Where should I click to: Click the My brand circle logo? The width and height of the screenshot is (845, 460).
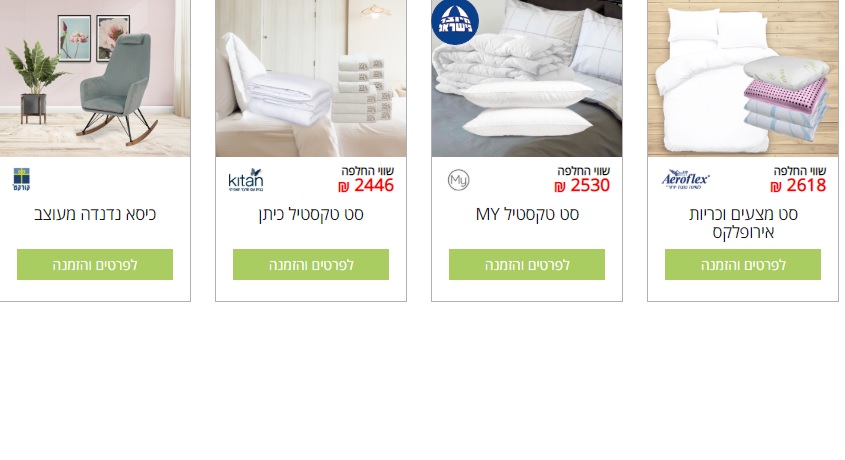pyautogui.click(x=458, y=180)
